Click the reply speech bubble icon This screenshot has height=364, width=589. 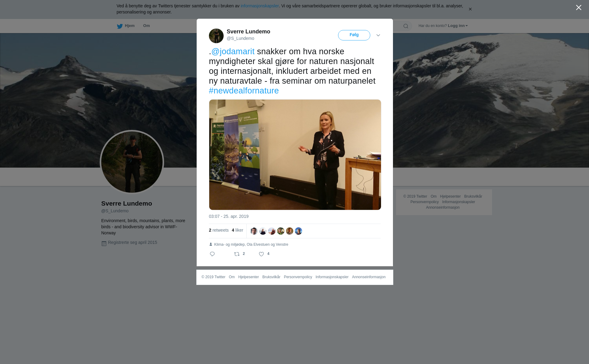212,254
